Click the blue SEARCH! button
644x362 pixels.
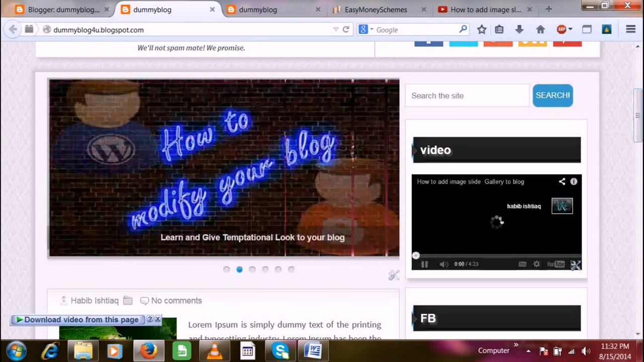tap(552, 96)
